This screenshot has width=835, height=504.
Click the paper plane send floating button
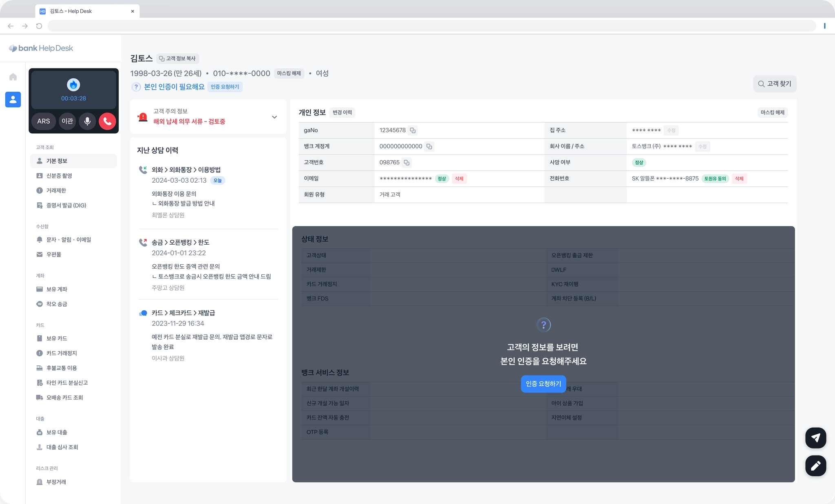[815, 438]
